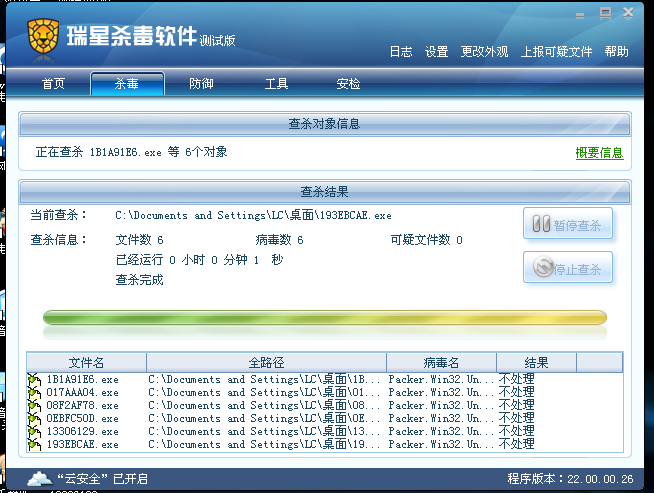Open the 帮助 help menu
The height and width of the screenshot is (493, 654).
pyautogui.click(x=616, y=52)
